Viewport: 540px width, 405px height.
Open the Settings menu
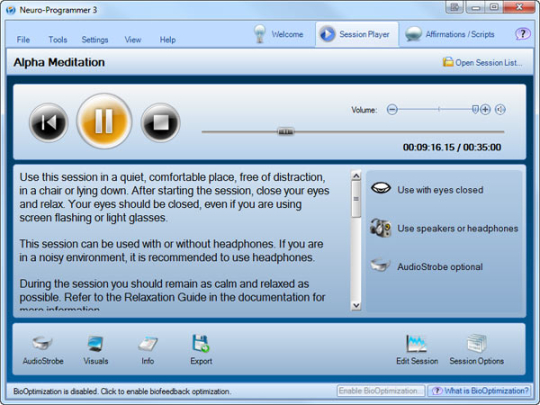[95, 40]
